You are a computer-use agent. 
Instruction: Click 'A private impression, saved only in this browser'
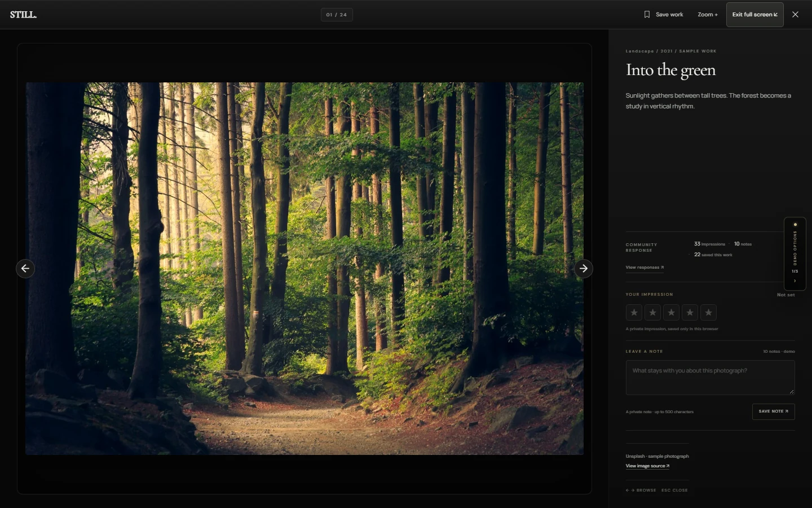point(672,329)
